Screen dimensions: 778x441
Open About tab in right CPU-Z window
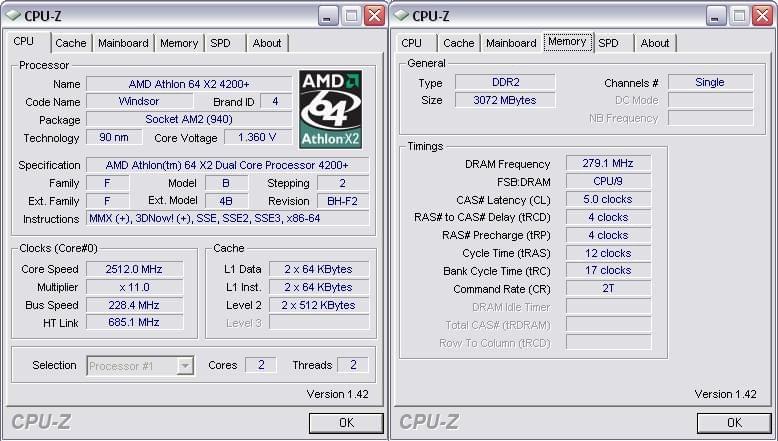coord(655,43)
